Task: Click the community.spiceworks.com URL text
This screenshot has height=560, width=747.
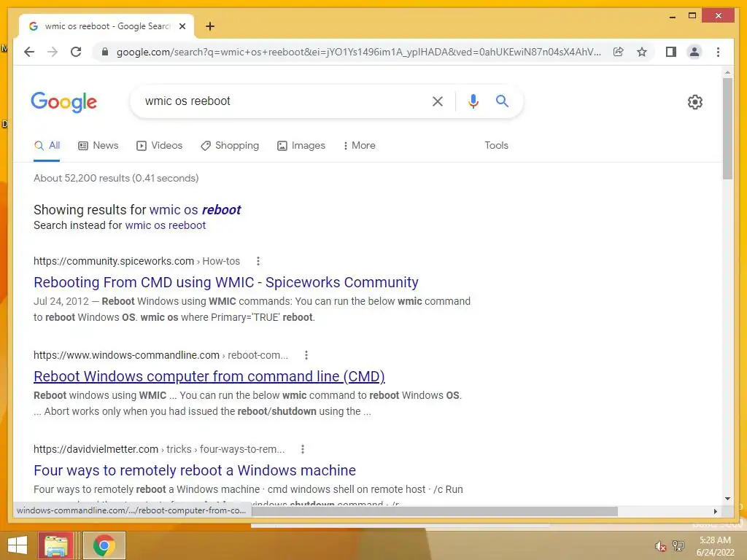Action: pyautogui.click(x=114, y=261)
